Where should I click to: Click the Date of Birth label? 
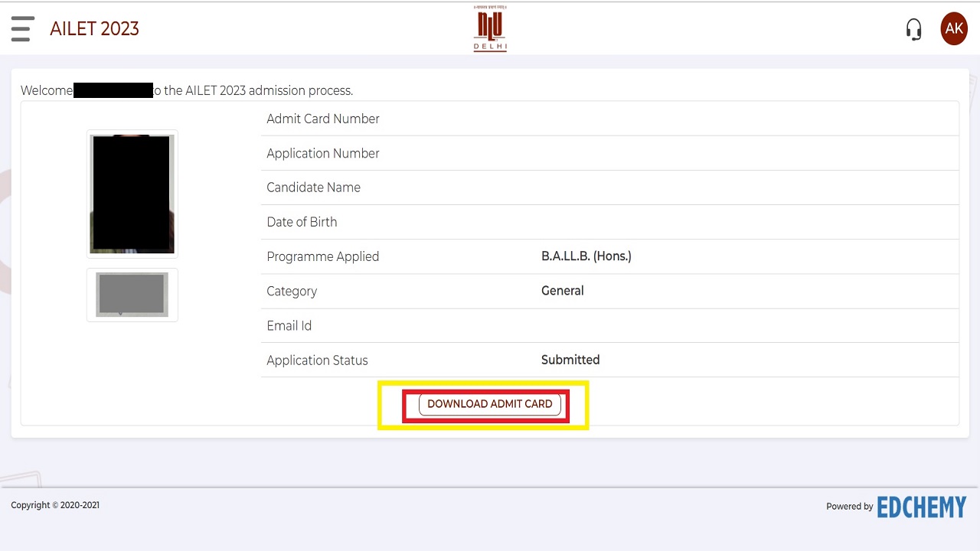302,222
